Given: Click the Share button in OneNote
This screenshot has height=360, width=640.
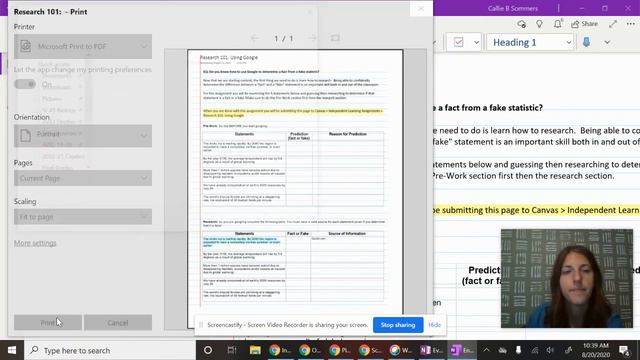Looking at the screenshot, I should click(x=584, y=24).
